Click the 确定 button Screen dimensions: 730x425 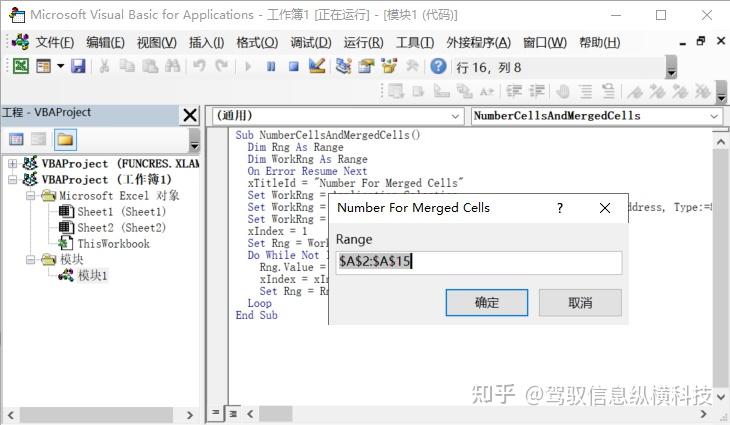487,303
